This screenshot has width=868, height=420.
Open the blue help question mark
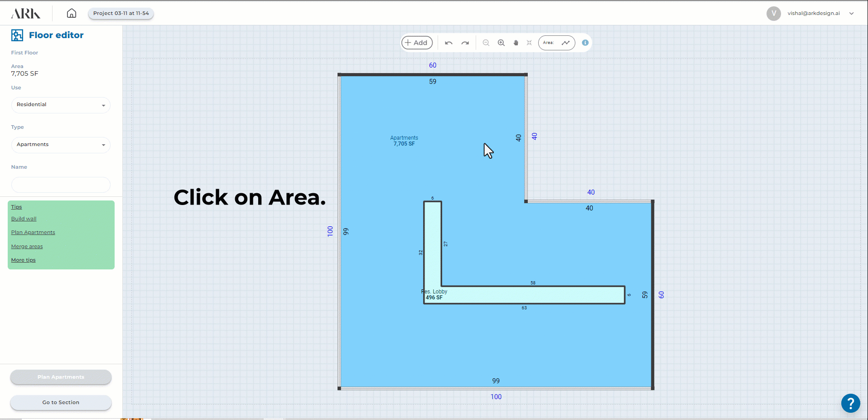click(850, 403)
